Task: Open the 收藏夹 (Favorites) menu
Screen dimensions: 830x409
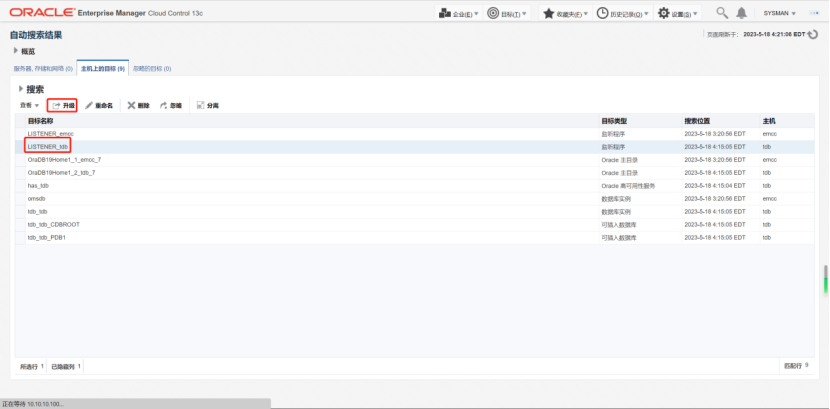Action: tap(565, 13)
